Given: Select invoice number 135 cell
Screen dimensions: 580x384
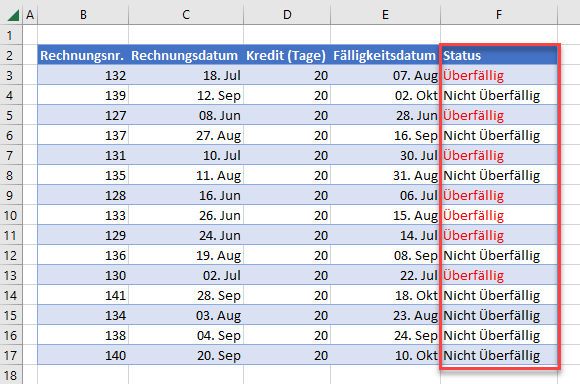Looking at the screenshot, I should [83, 175].
